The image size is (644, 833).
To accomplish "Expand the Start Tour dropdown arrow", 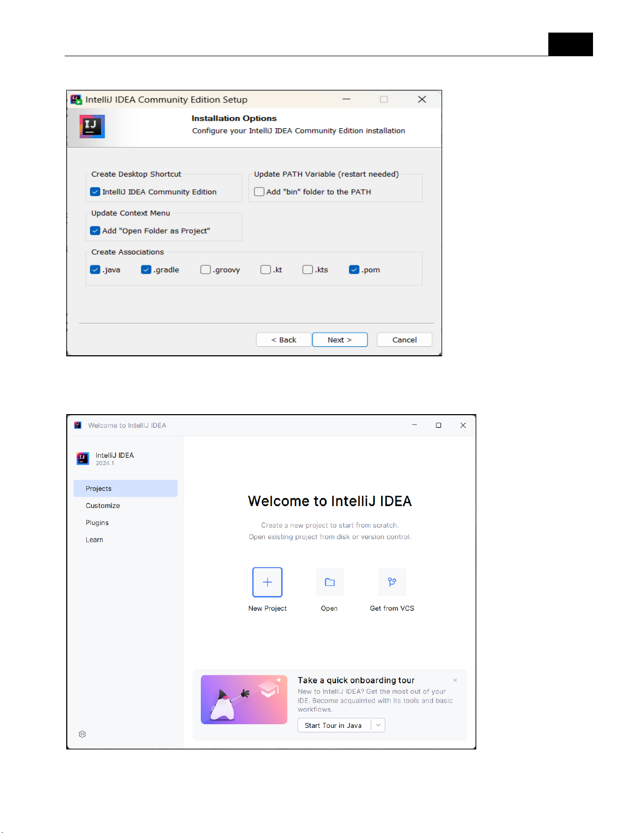I will point(379,725).
